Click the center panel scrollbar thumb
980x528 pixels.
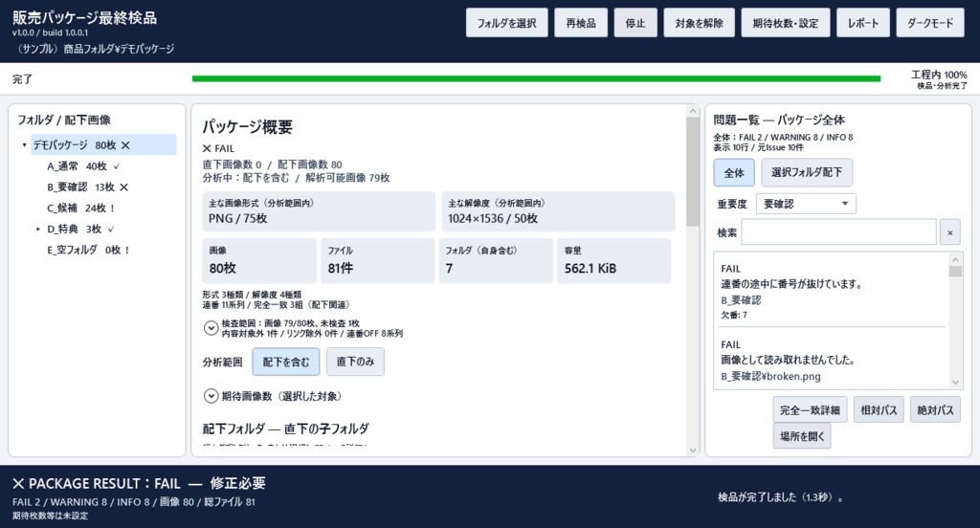[692, 172]
